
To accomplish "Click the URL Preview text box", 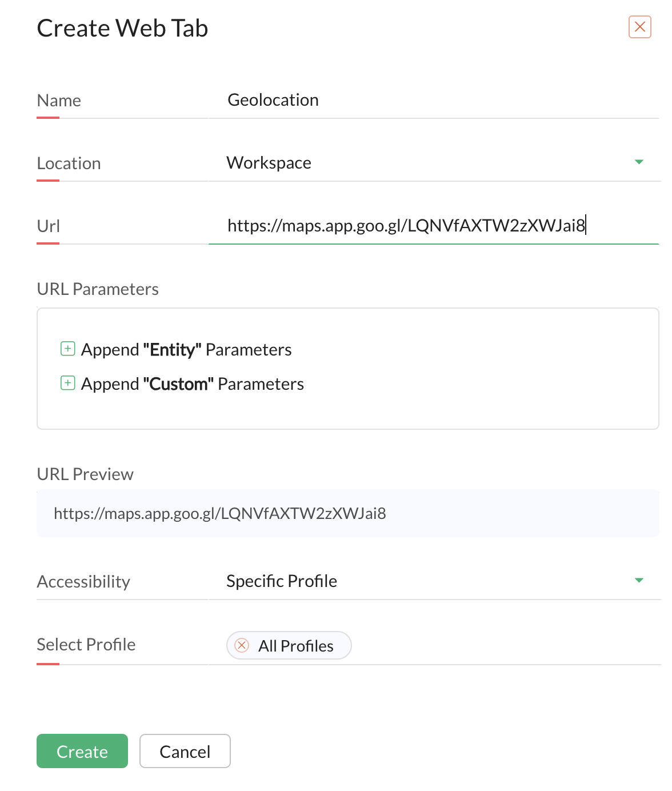I will point(348,513).
